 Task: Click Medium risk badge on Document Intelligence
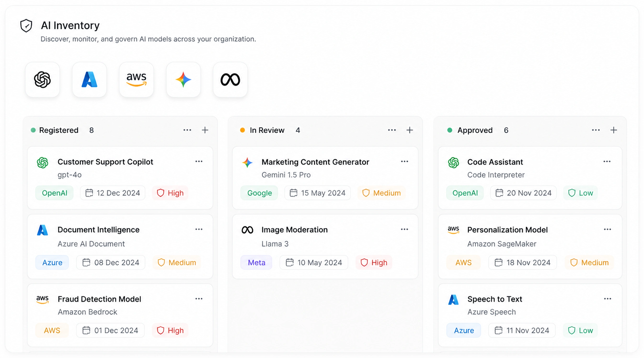[177, 262]
